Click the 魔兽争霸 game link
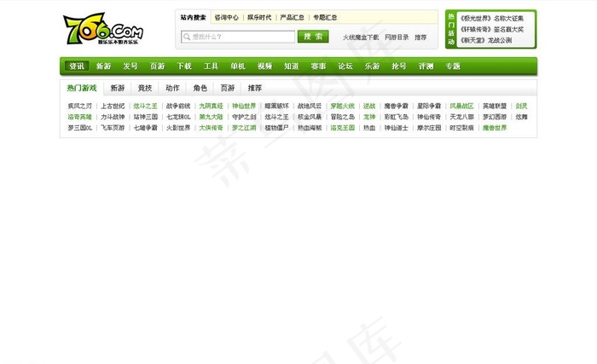 point(396,106)
